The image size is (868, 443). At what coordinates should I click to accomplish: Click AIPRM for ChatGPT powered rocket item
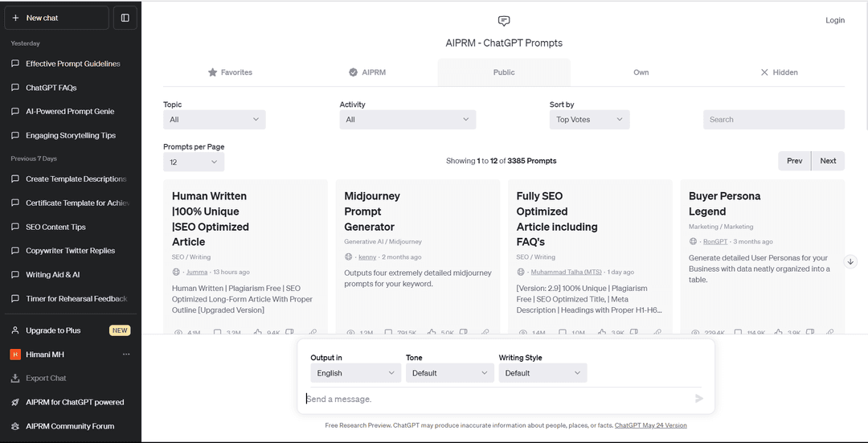pos(71,402)
